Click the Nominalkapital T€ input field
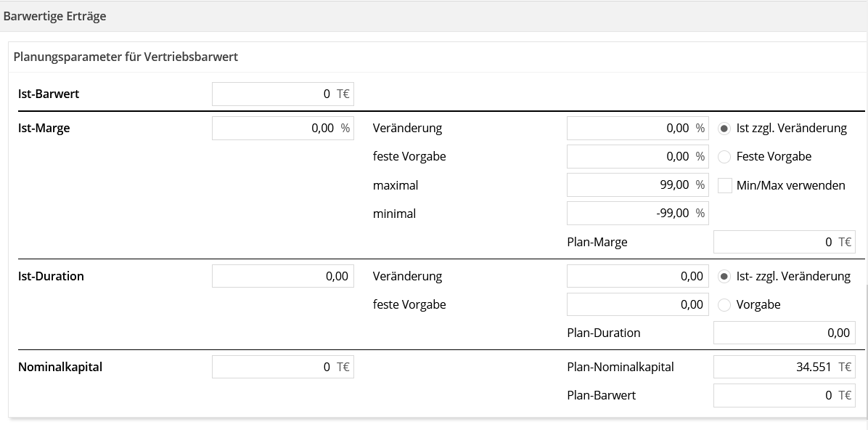The width and height of the screenshot is (868, 430). pos(283,367)
